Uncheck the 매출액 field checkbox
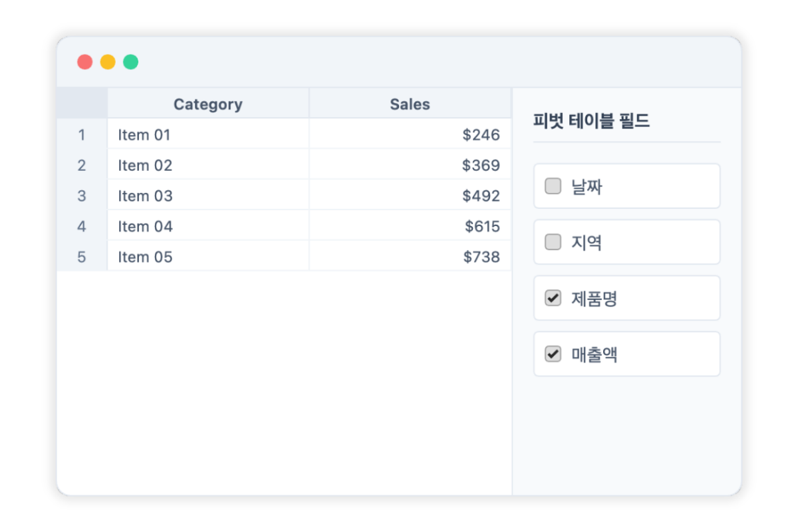 coord(553,354)
